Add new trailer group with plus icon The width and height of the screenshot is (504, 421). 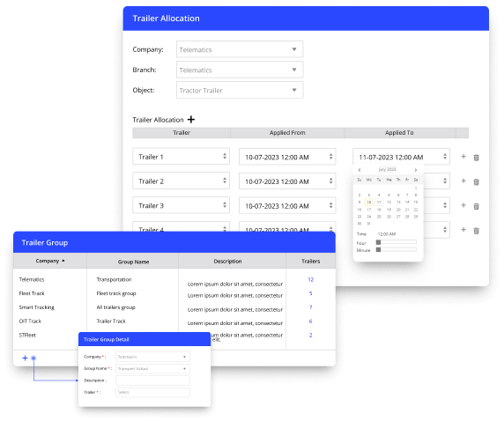[25, 358]
